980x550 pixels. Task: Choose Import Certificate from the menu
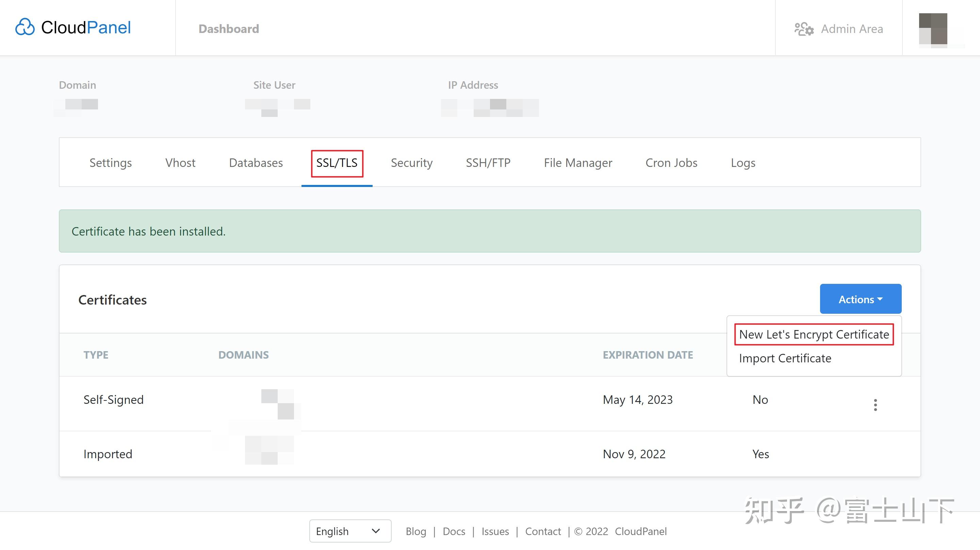pyautogui.click(x=785, y=358)
